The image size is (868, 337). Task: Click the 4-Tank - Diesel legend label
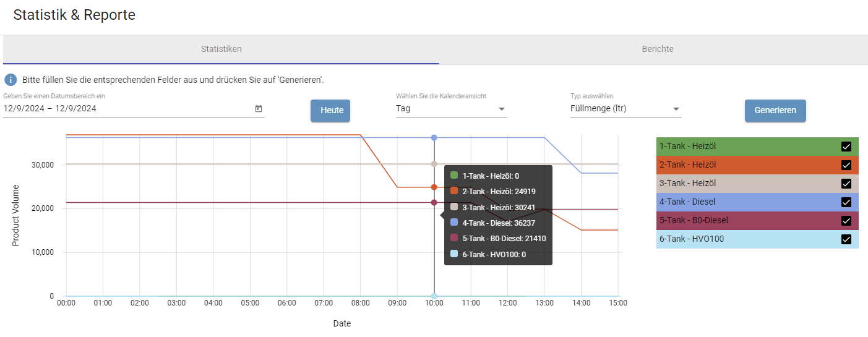pyautogui.click(x=687, y=202)
